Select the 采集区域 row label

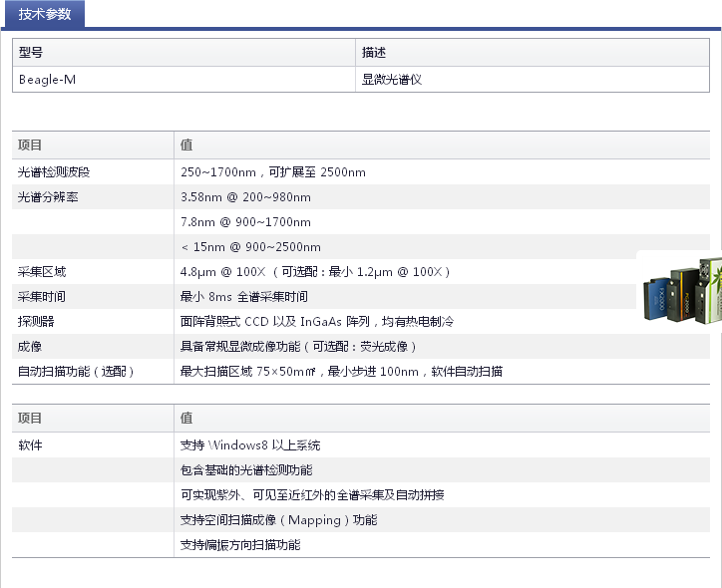coord(42,271)
